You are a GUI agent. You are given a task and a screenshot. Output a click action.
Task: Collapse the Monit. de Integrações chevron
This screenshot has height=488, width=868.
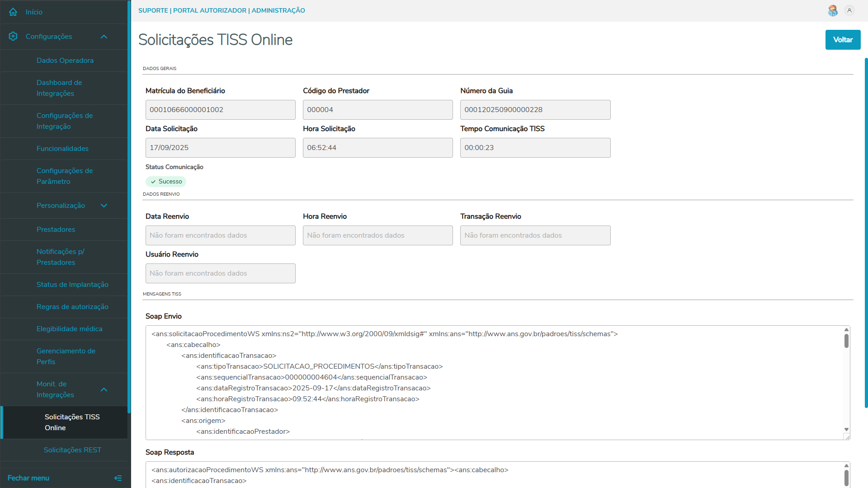point(104,389)
